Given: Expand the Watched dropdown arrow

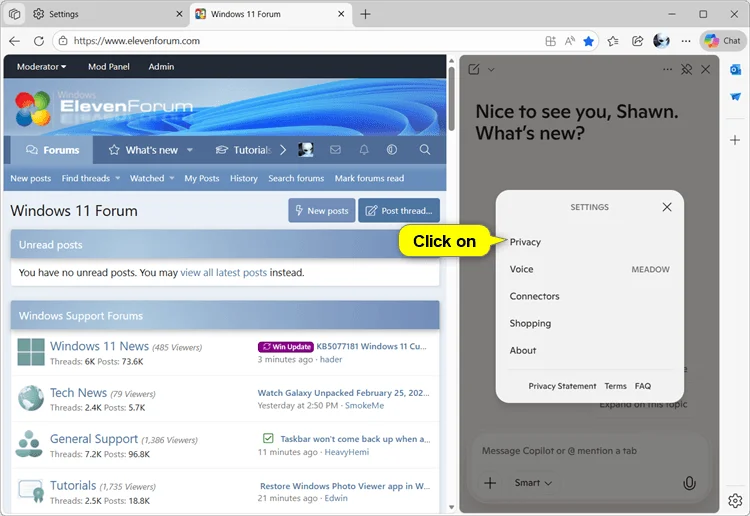Looking at the screenshot, I should pos(172,178).
